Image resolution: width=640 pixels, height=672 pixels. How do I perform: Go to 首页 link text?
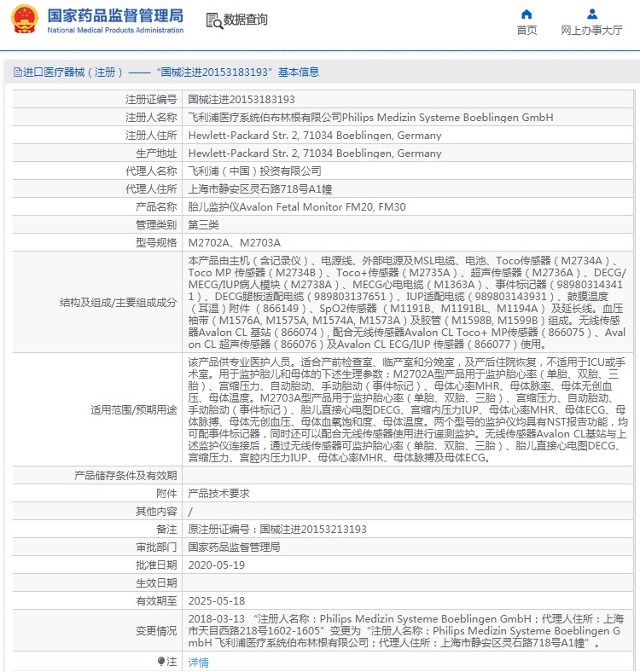click(x=527, y=31)
